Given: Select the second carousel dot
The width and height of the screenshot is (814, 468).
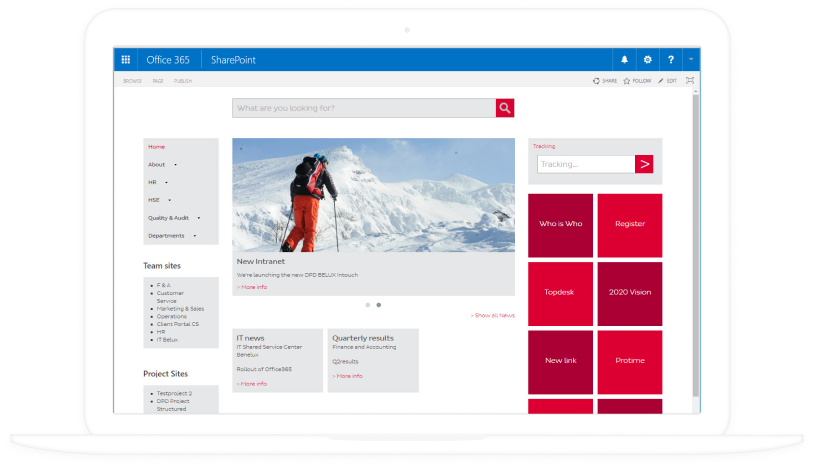Looking at the screenshot, I should [378, 304].
